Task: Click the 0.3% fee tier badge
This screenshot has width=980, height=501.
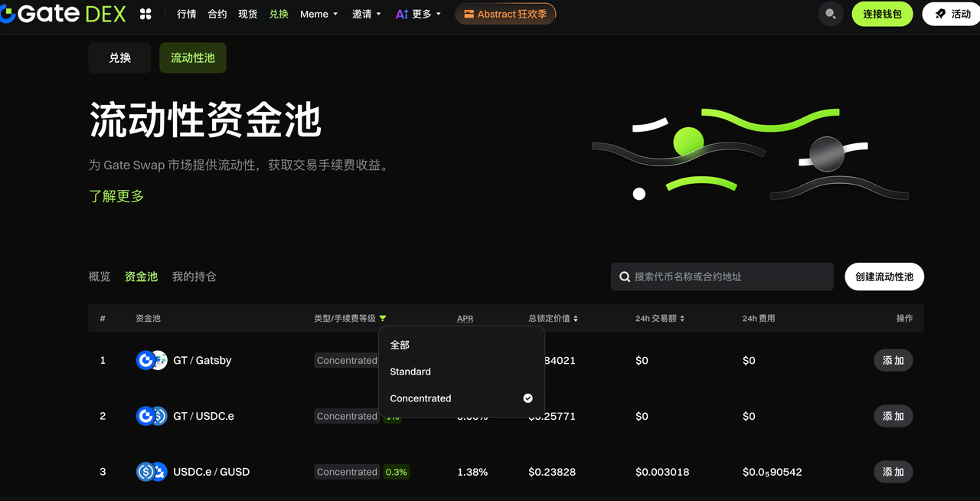Action: (x=396, y=472)
